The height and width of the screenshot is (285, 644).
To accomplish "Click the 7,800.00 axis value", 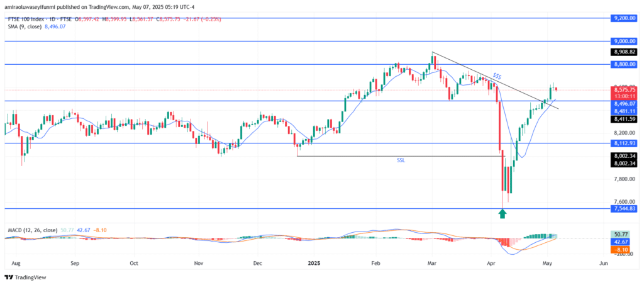I will [625, 179].
